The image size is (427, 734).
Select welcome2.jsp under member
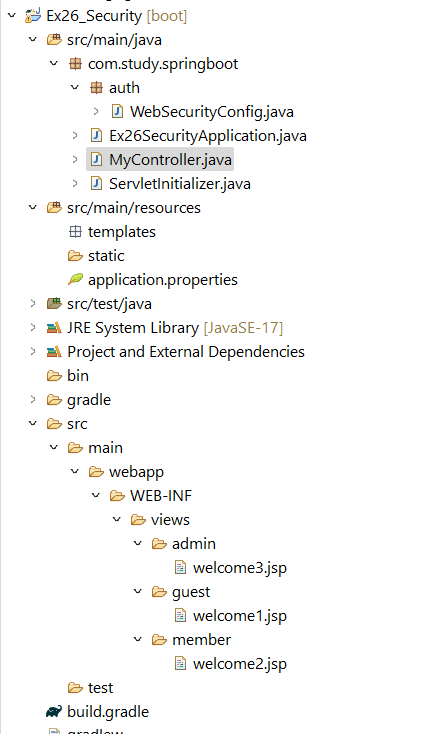(x=240, y=664)
